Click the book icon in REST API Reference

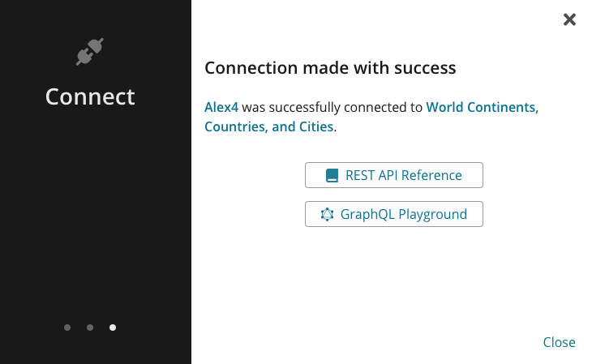pos(332,176)
